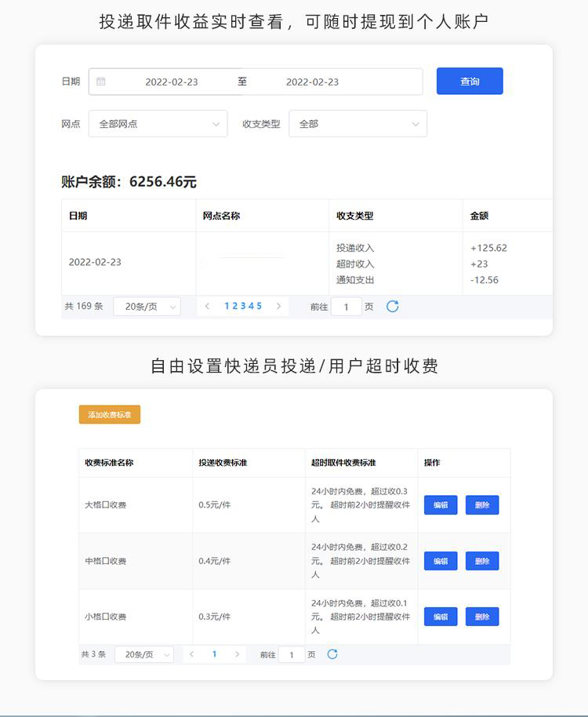The height and width of the screenshot is (717, 588).
Task: Open 20条/页 selector in balance table
Action: coord(147,307)
